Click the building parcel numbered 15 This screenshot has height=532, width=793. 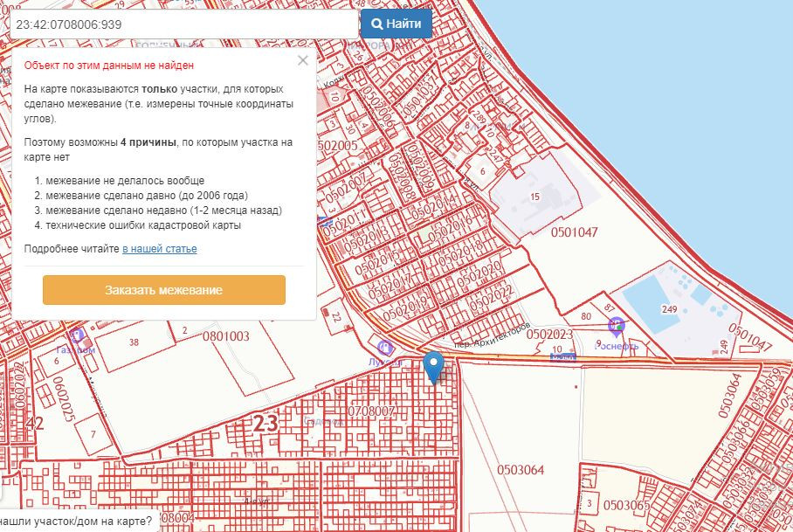tap(534, 197)
